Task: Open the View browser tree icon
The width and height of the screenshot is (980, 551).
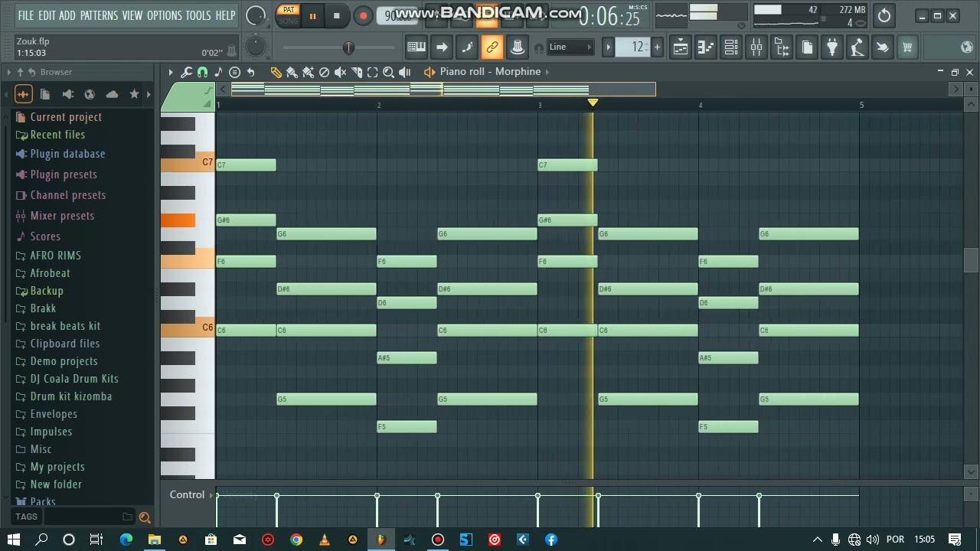Action: 782,47
